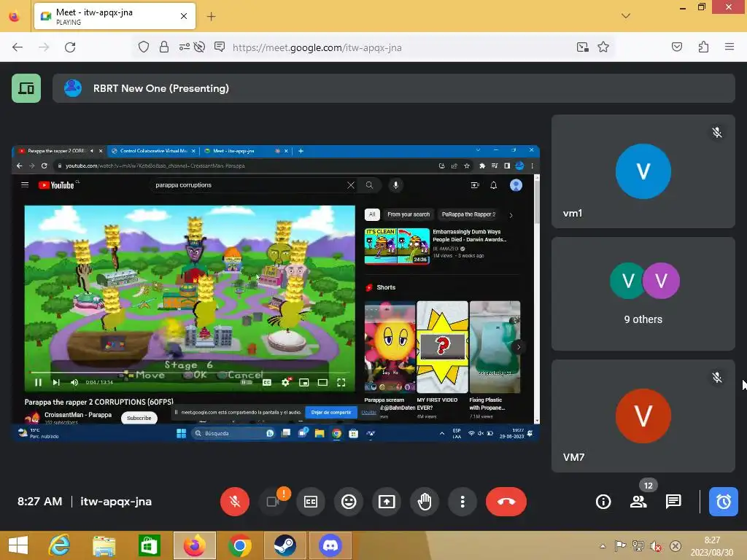Open picture-in-picture icon in address bar
The width and height of the screenshot is (747, 560).
582,47
